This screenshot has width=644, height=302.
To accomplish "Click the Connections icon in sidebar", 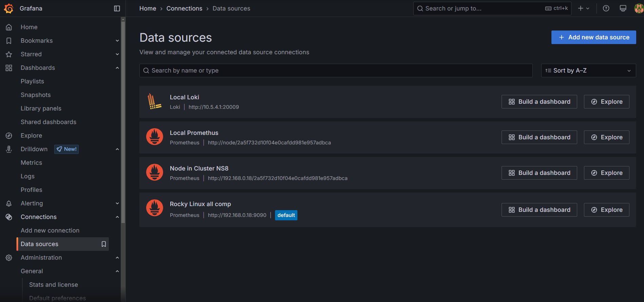I will 9,217.
